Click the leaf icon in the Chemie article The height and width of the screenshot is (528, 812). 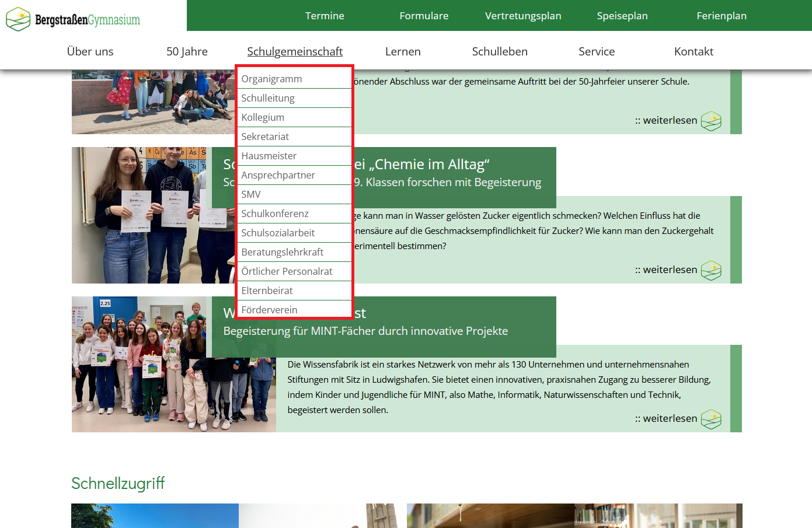[x=710, y=270]
